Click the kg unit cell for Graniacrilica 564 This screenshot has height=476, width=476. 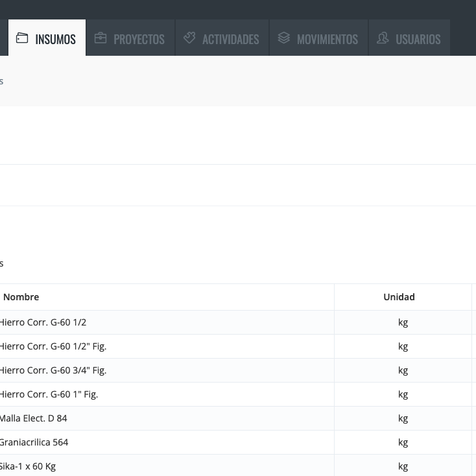click(403, 442)
